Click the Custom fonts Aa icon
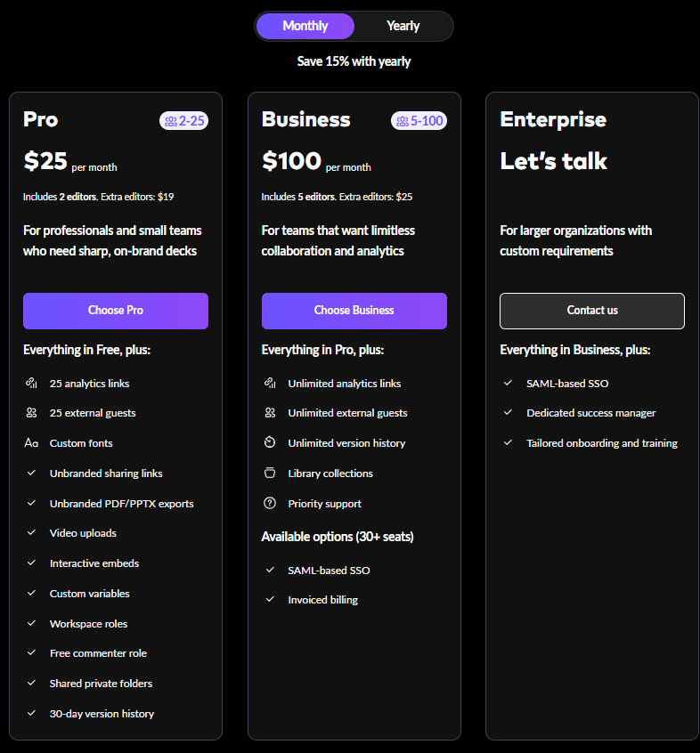This screenshot has height=753, width=700. [31, 443]
